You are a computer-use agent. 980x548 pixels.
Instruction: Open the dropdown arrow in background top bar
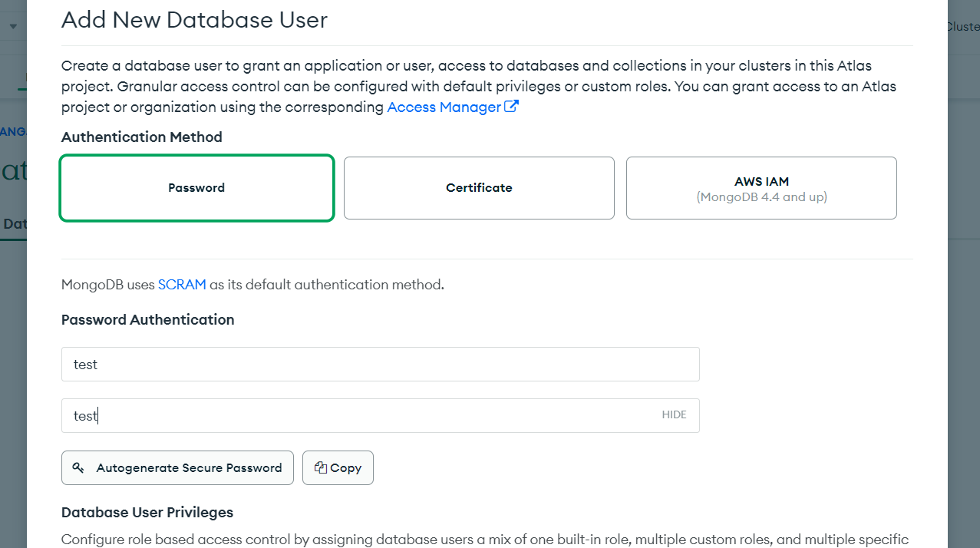(x=13, y=26)
